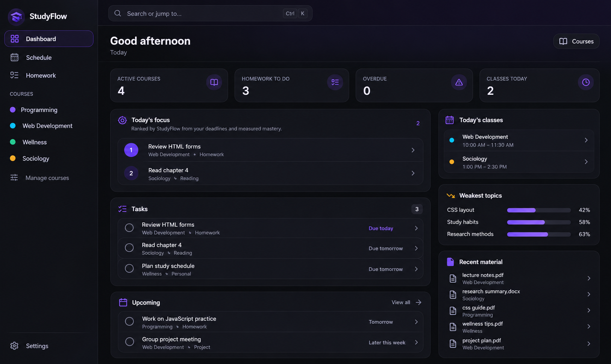The image size is (611, 364).
Task: Click View all in Upcoming
Action: pyautogui.click(x=406, y=302)
